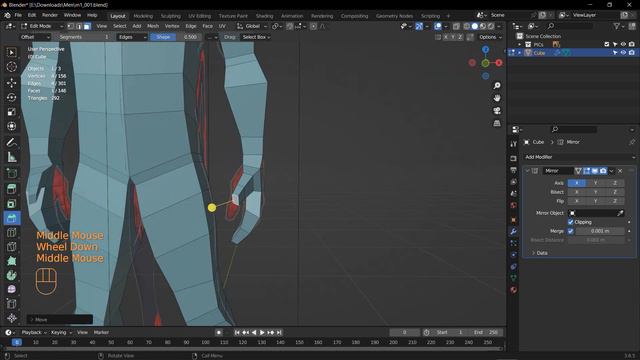Open the Modifiers wrench properties tab
This screenshot has width=640, height=360.
[x=513, y=231]
